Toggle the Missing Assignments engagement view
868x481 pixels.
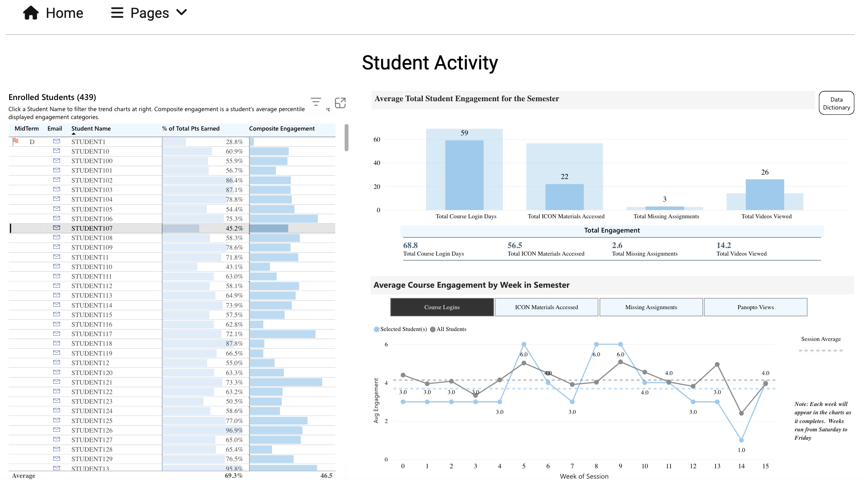(651, 307)
